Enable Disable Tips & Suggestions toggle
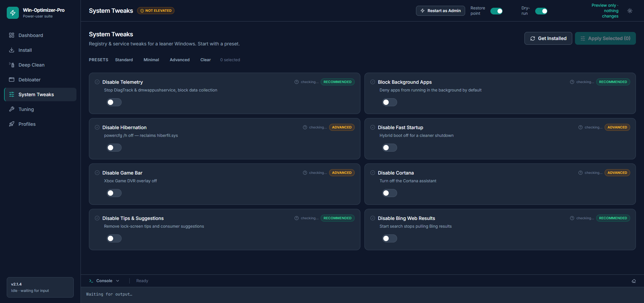 [114, 238]
